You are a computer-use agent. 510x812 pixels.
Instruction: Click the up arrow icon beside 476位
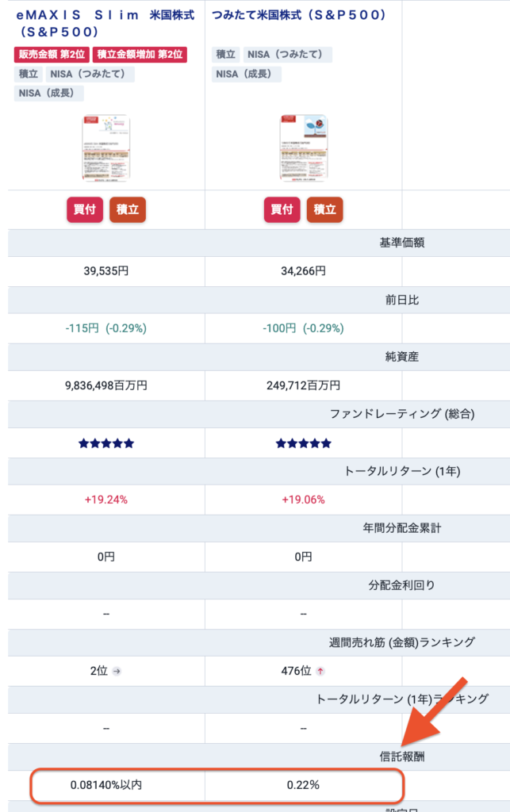coord(320,671)
